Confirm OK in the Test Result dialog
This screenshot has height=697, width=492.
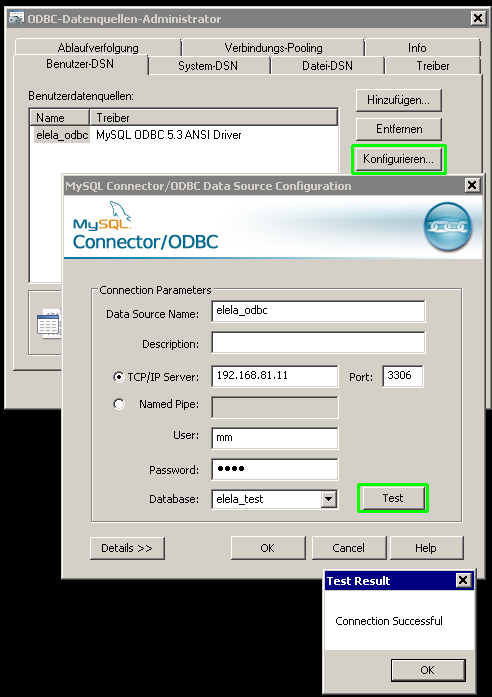coord(428,670)
